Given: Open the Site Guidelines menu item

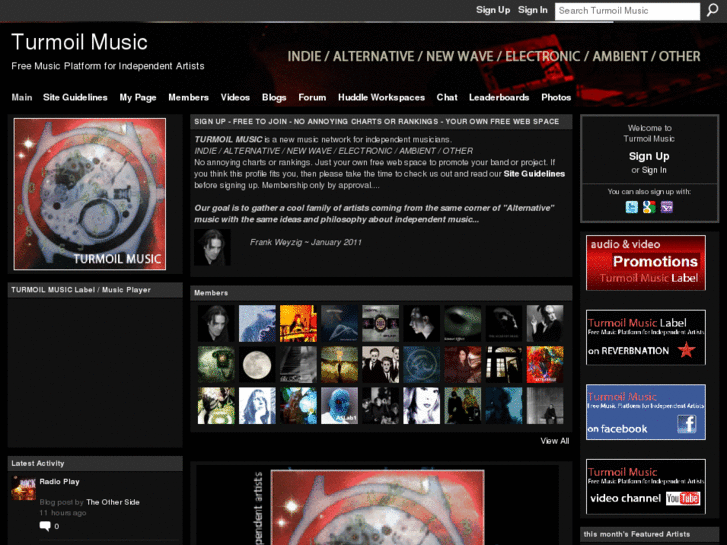Looking at the screenshot, I should 75,97.
